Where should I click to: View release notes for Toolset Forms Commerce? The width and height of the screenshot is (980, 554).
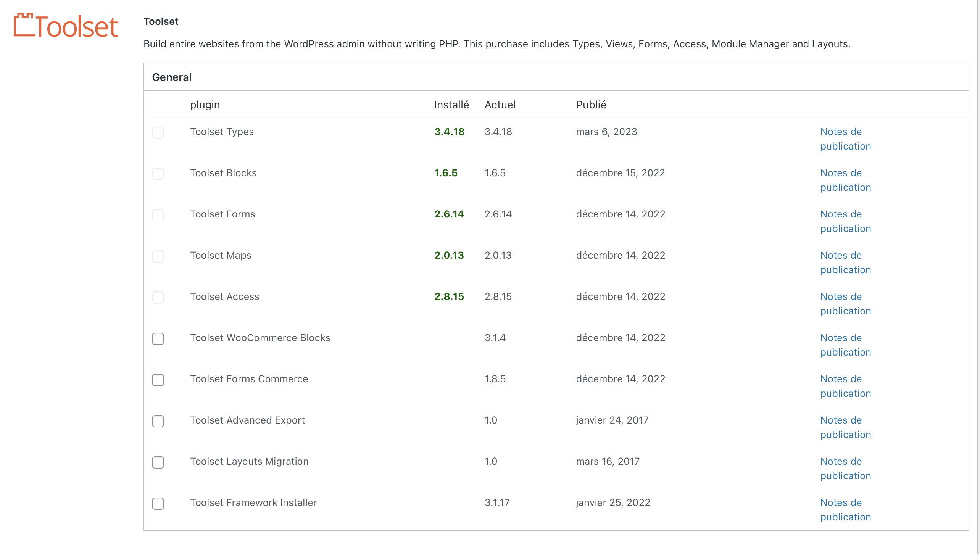click(846, 386)
